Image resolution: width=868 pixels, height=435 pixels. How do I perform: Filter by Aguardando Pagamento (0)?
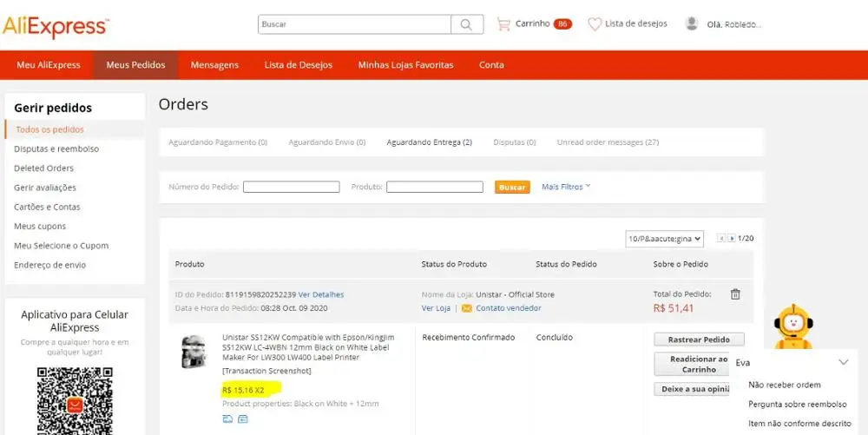218,142
